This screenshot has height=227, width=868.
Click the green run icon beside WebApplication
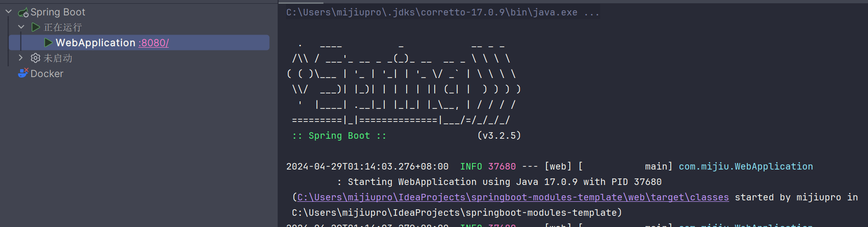tap(48, 43)
